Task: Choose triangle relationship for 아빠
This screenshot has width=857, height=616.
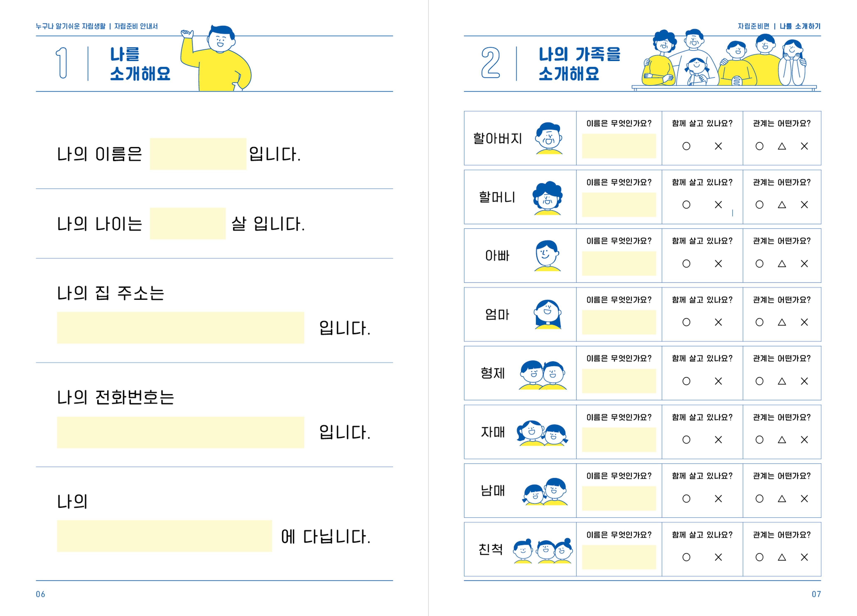Action: point(782,264)
